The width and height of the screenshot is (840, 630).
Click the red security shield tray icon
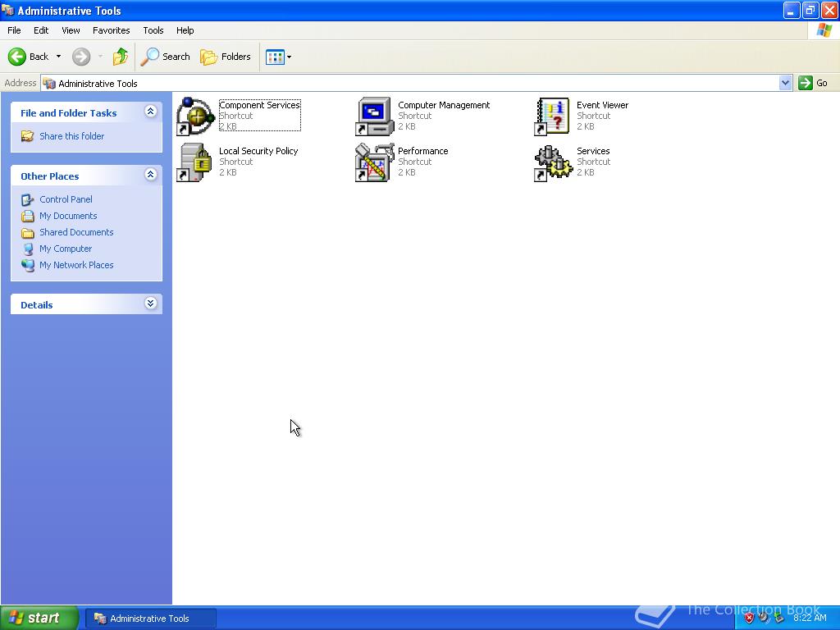click(x=749, y=619)
